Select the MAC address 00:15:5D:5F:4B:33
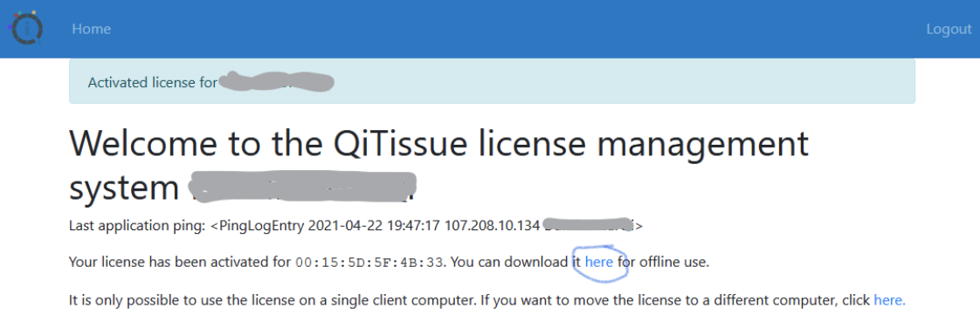Image resolution: width=980 pixels, height=328 pixels. (369, 263)
